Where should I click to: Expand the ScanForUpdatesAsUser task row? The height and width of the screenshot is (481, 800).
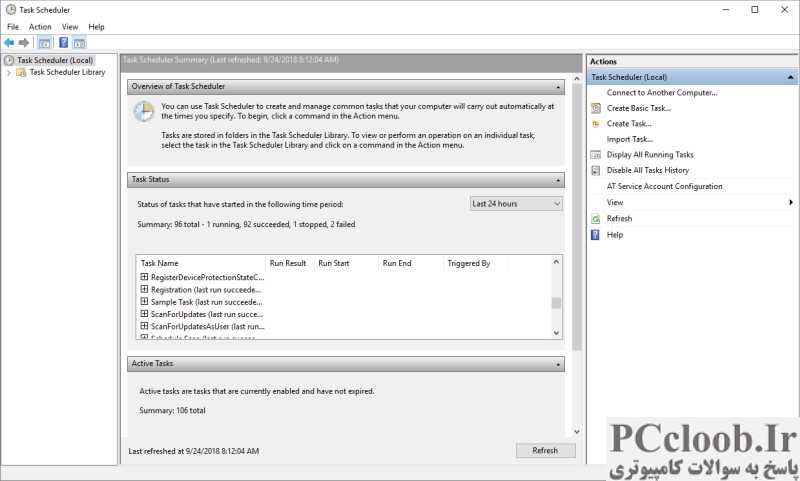tap(144, 326)
